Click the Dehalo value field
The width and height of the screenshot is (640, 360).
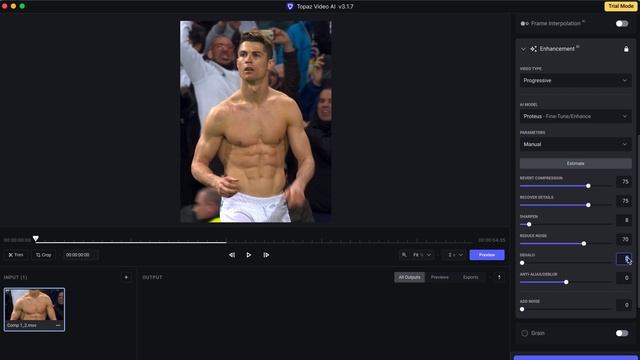(x=624, y=259)
